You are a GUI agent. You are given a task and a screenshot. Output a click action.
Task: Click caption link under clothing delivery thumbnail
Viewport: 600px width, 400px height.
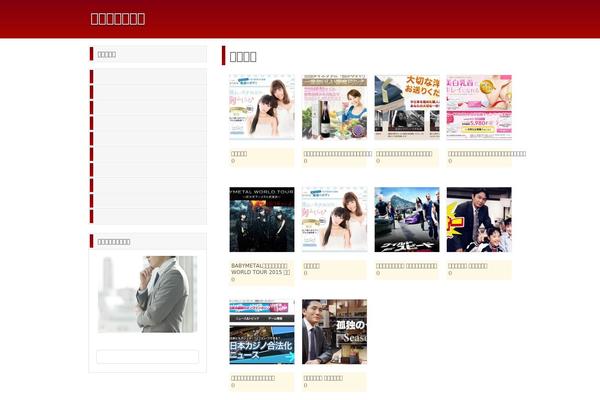coord(404,153)
